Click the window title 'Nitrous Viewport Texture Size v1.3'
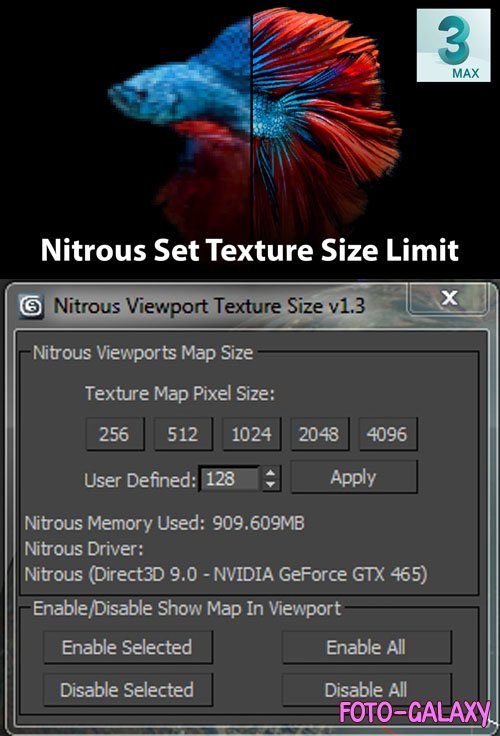 209,306
